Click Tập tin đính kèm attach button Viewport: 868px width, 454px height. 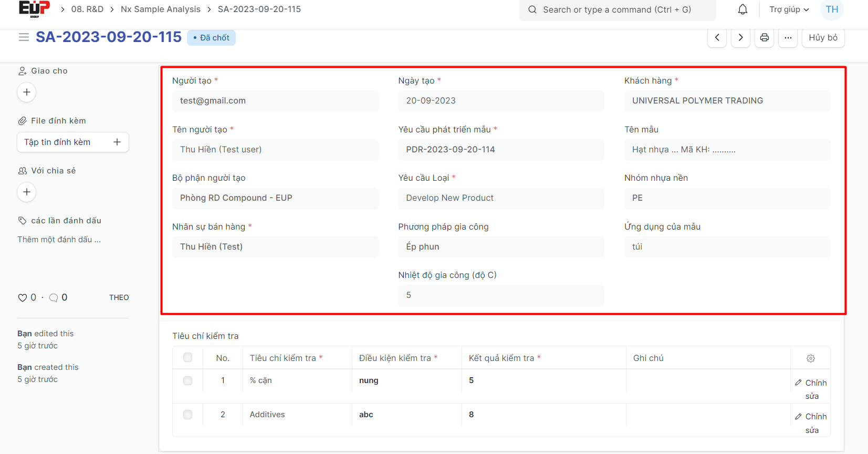click(72, 142)
